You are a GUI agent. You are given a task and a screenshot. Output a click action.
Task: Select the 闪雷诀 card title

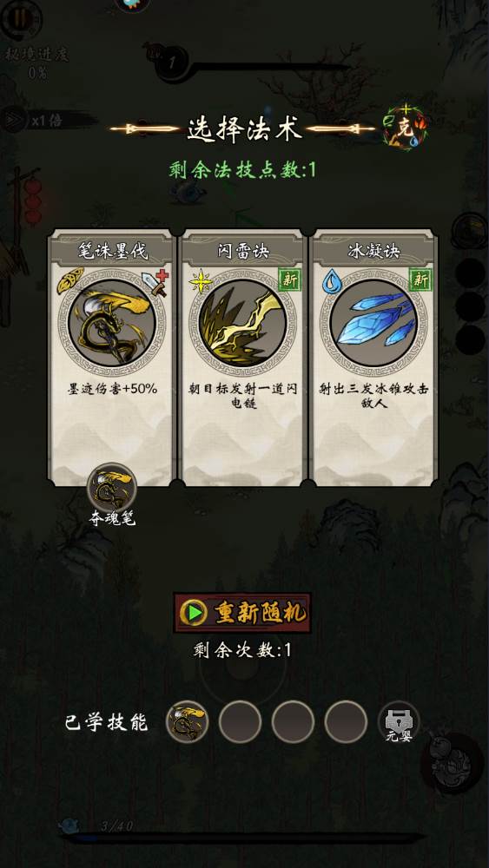click(242, 251)
